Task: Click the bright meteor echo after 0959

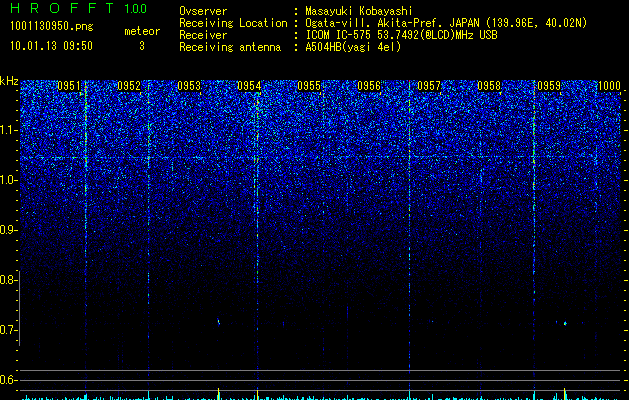Action: pos(565,323)
